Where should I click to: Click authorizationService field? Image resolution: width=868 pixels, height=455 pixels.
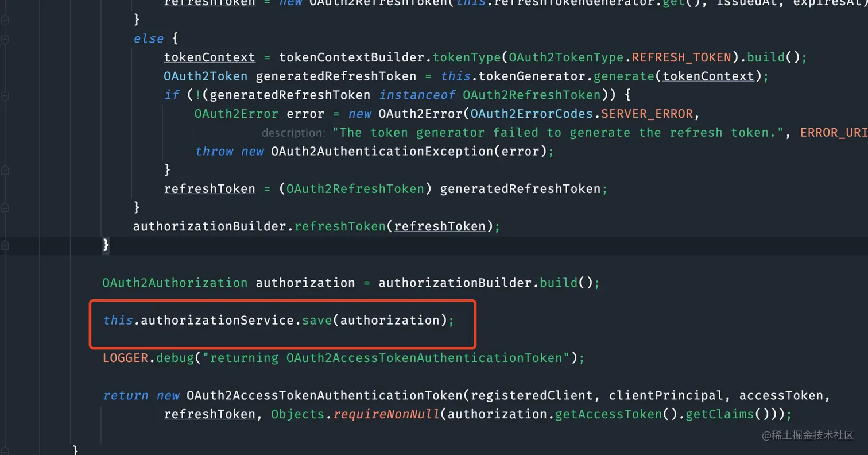tap(218, 320)
